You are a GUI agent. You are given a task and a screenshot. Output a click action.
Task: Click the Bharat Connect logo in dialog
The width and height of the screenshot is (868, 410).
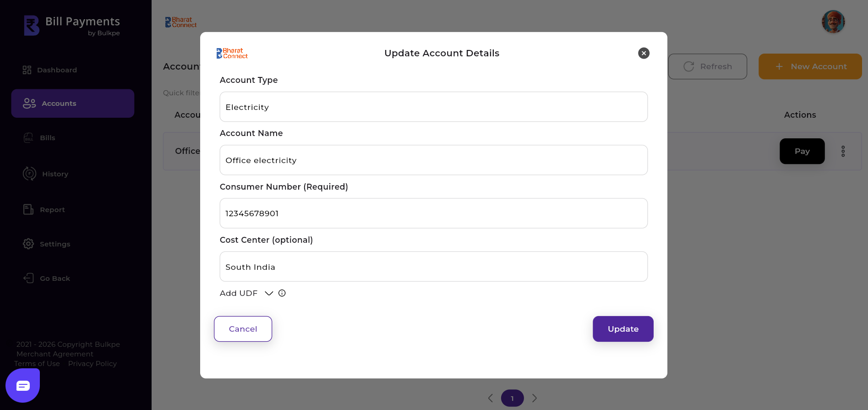232,54
